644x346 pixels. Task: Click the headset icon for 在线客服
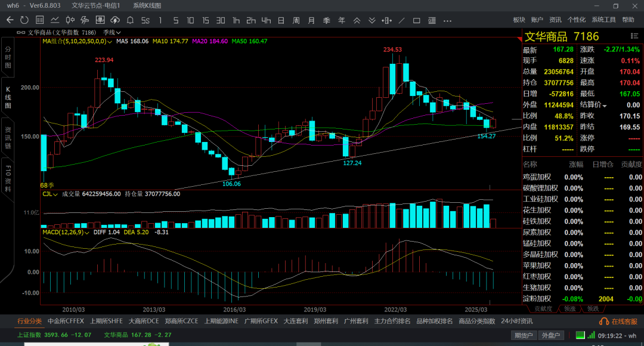pos(604,322)
